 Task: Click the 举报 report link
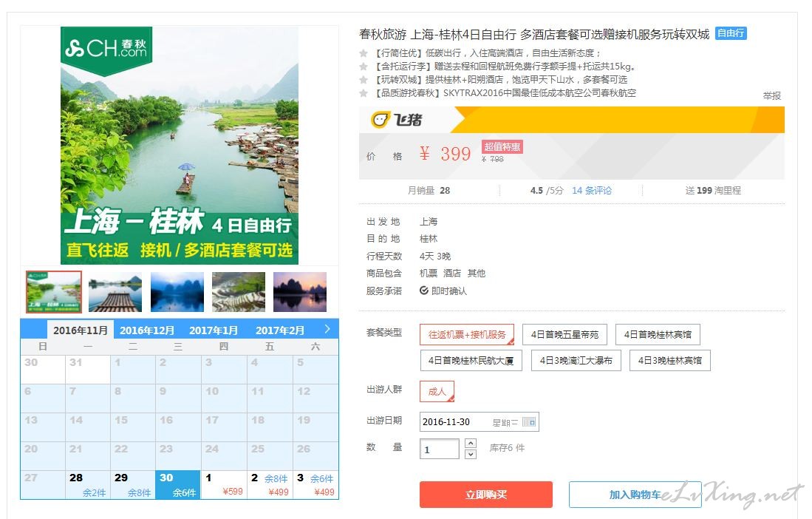point(771,96)
